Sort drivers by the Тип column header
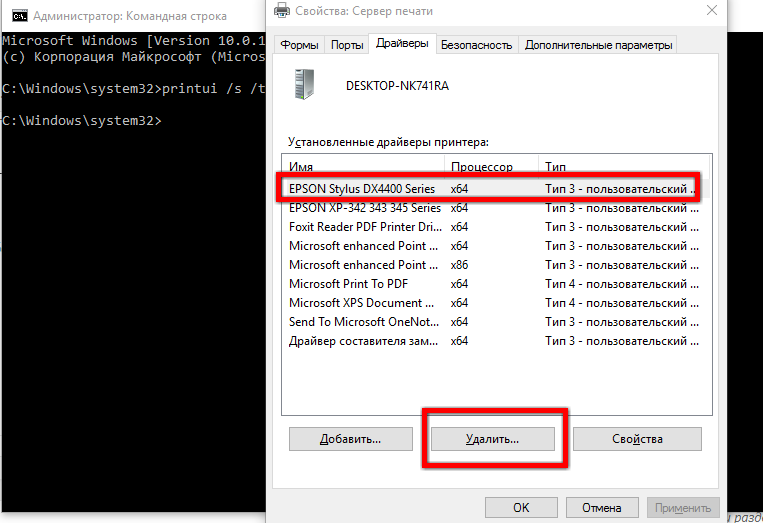This screenshot has width=763, height=523. pyautogui.click(x=624, y=166)
